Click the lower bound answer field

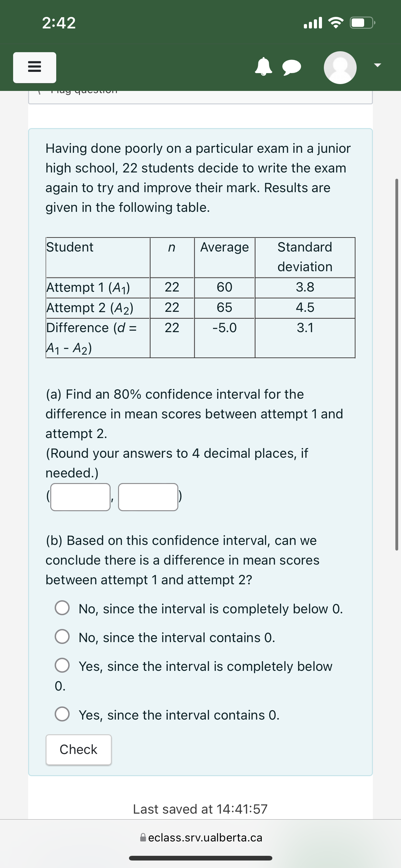(80, 497)
